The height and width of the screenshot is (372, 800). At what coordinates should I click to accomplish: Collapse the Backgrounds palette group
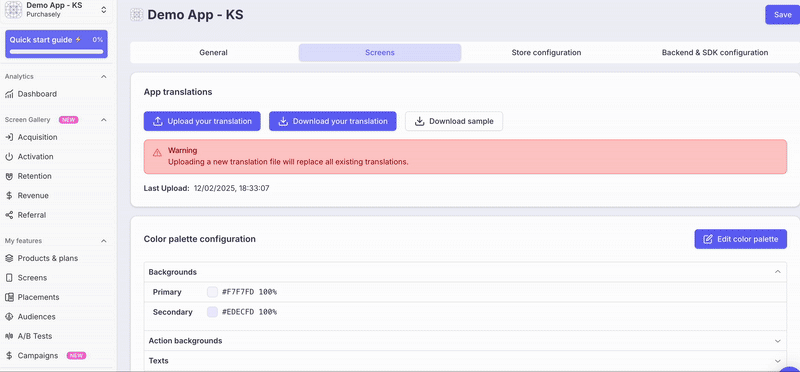tap(778, 272)
